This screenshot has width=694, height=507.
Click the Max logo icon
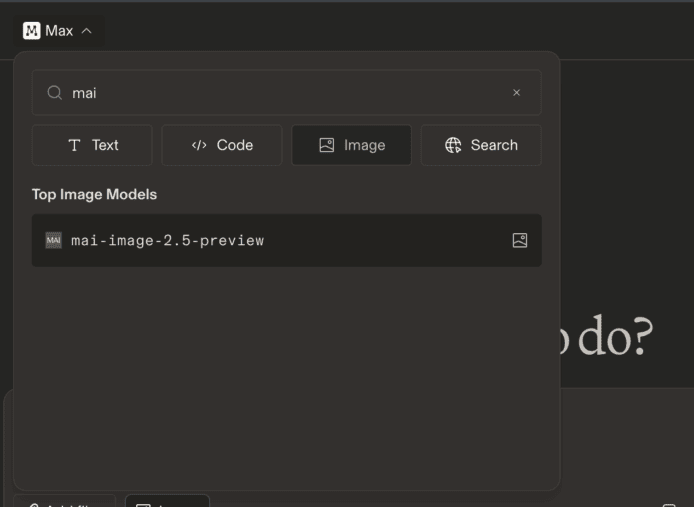tap(32, 31)
